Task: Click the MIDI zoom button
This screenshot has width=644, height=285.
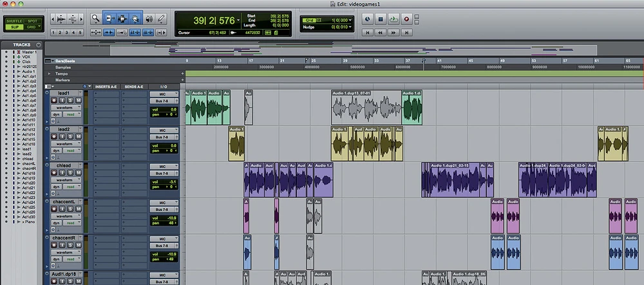Action: click(x=73, y=19)
